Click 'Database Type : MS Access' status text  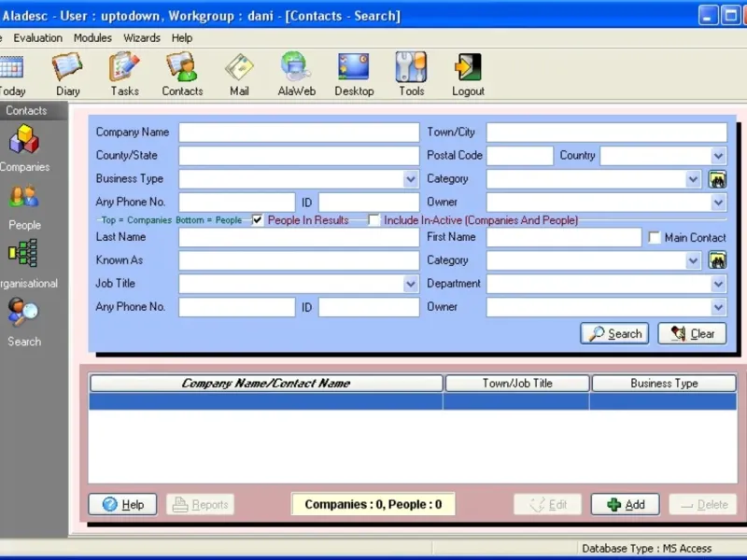point(646,549)
